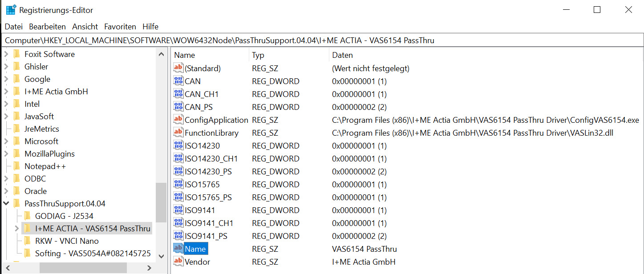Click the DWORD icon beside ISO15765
This screenshot has height=274, width=644.
[178, 184]
